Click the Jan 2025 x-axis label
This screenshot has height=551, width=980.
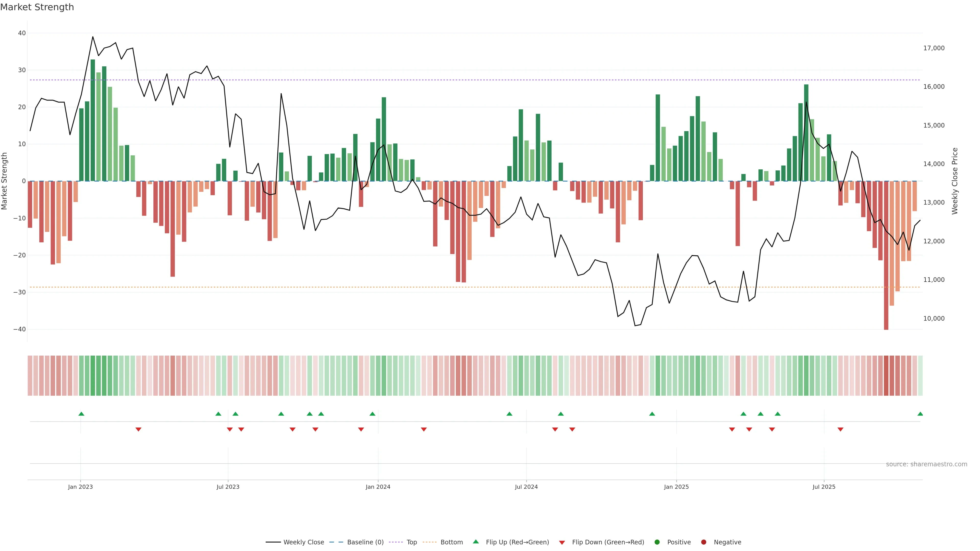point(676,487)
